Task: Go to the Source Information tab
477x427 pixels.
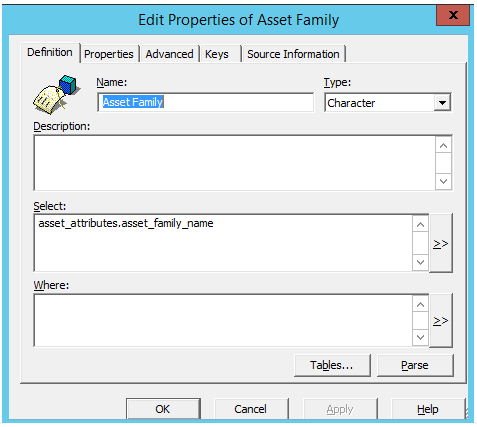Action: [293, 54]
